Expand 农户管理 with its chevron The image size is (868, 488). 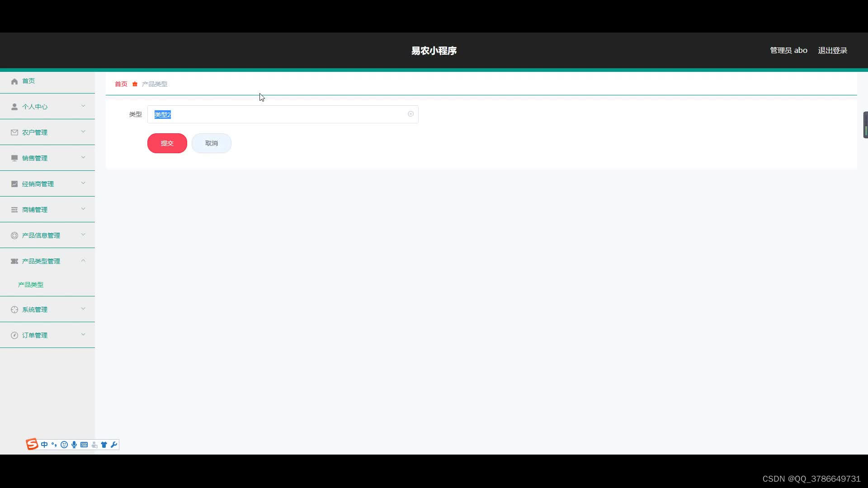pos(83,132)
